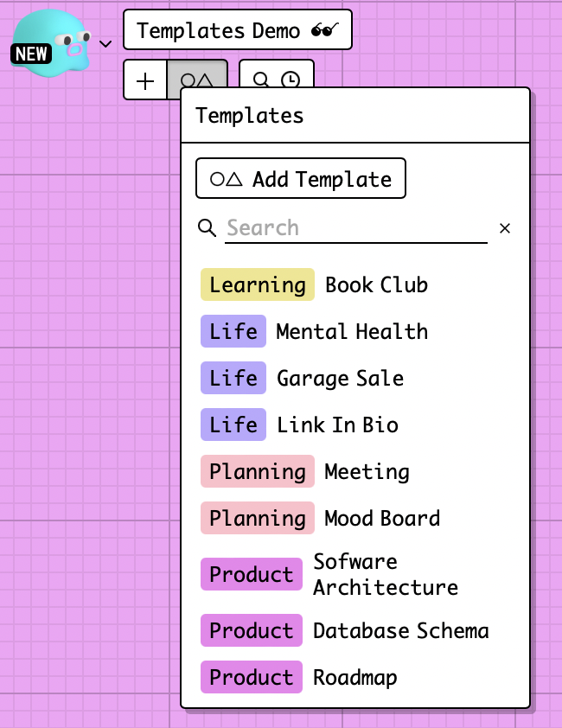This screenshot has width=562, height=728.
Task: Click the yellow Learning category badge
Action: tap(258, 285)
